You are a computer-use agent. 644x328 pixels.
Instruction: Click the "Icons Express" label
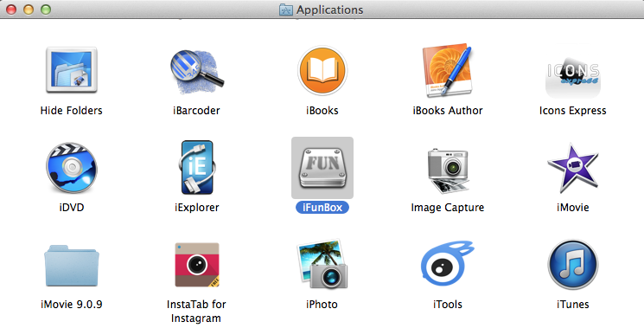point(573,111)
